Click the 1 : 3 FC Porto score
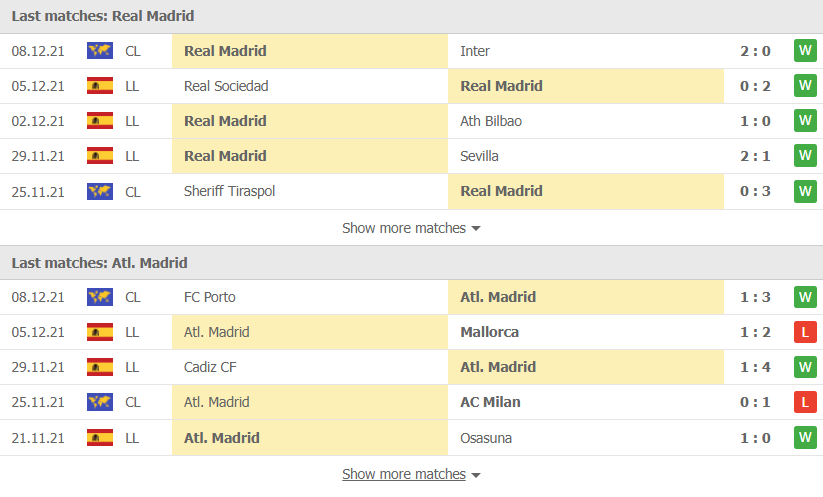This screenshot has width=823, height=497. coord(755,297)
